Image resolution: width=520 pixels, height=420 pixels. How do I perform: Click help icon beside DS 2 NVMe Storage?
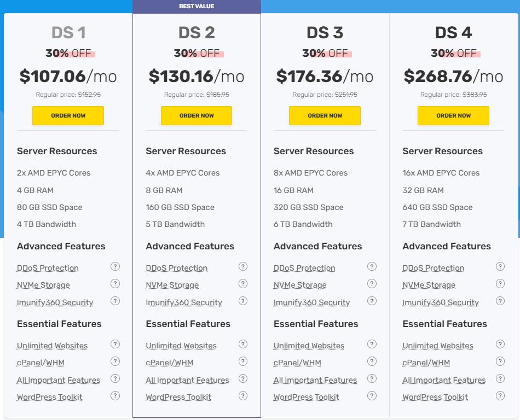243,284
